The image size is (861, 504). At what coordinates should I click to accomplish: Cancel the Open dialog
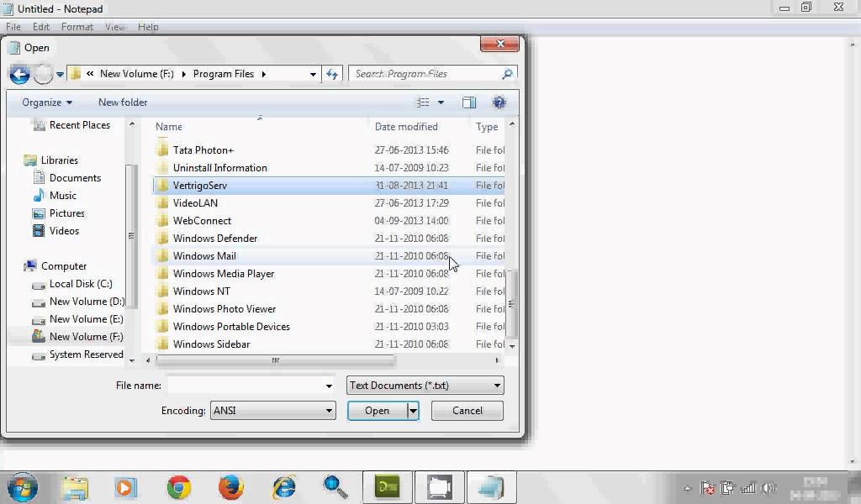pyautogui.click(x=467, y=410)
